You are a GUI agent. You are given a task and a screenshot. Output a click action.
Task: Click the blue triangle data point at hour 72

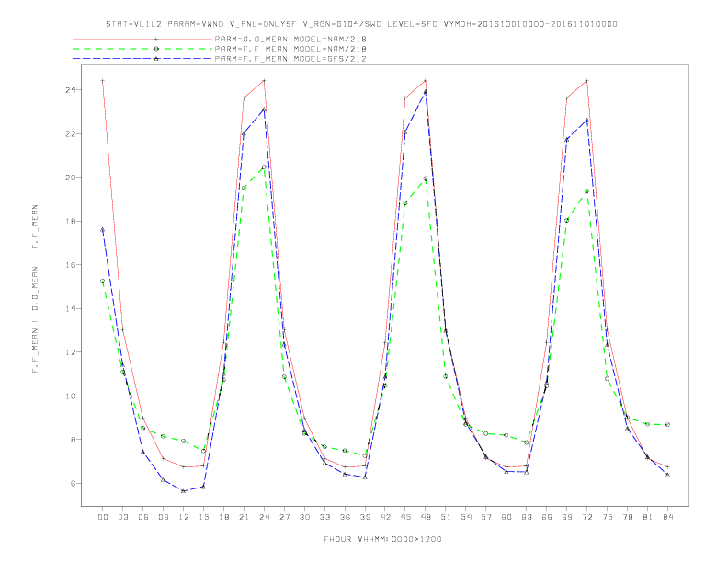[x=586, y=121]
